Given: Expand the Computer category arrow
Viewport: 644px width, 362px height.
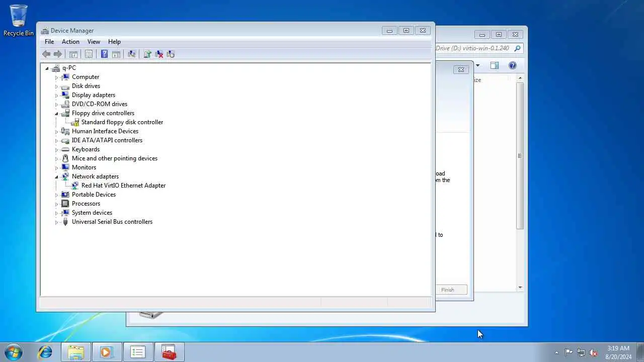Looking at the screenshot, I should (56, 77).
